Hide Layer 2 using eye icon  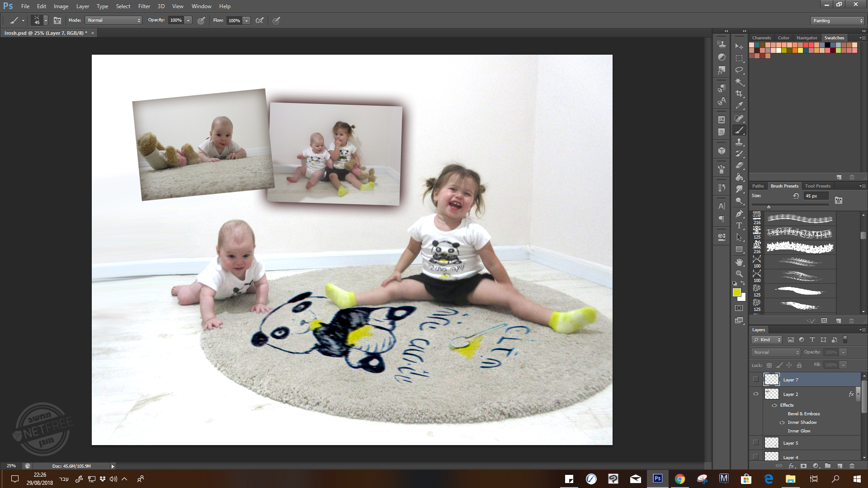pos(756,394)
